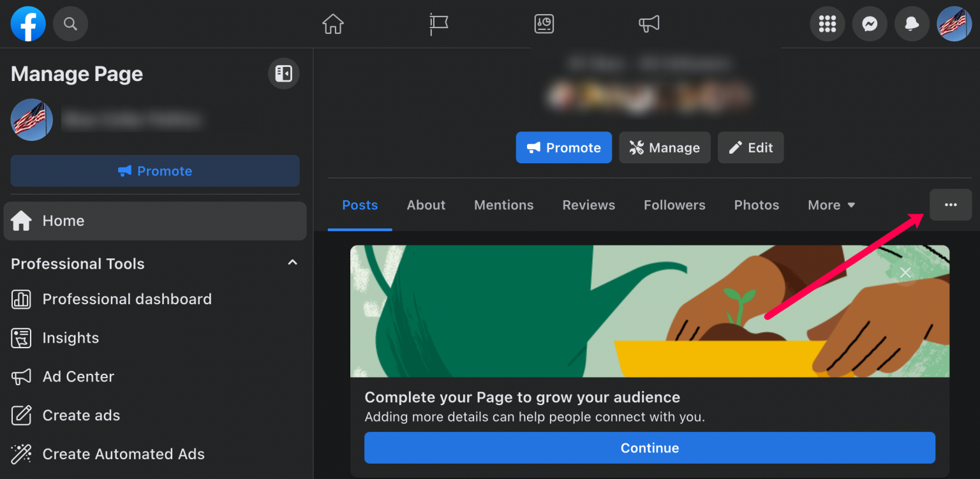The height and width of the screenshot is (479, 980).
Task: Check notifications via the bell icon
Action: pos(912,24)
